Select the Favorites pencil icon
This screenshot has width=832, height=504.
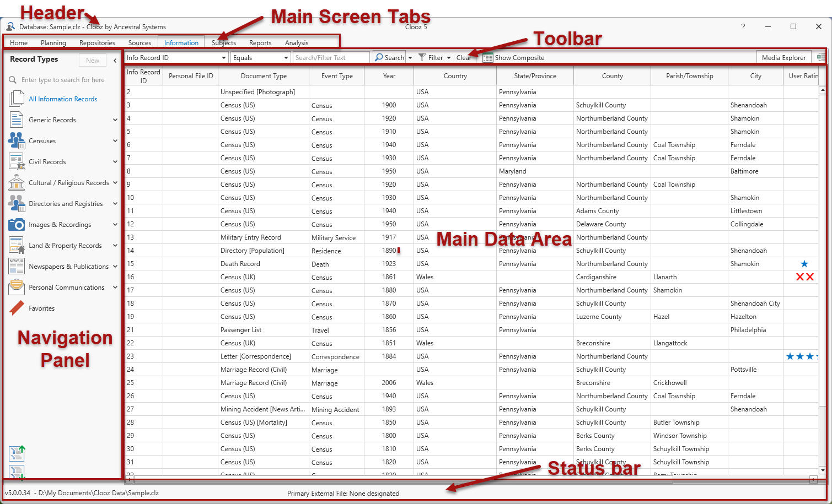tap(17, 308)
